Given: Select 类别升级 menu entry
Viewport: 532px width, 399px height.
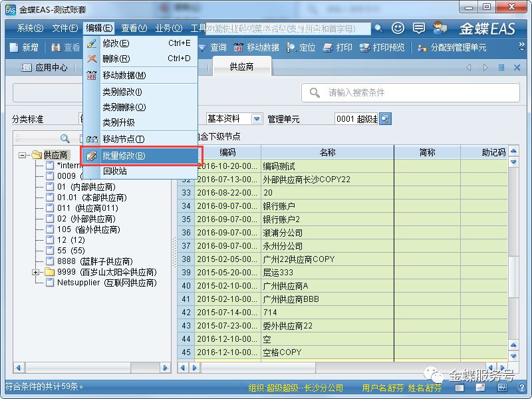Looking at the screenshot, I should click(x=141, y=122).
